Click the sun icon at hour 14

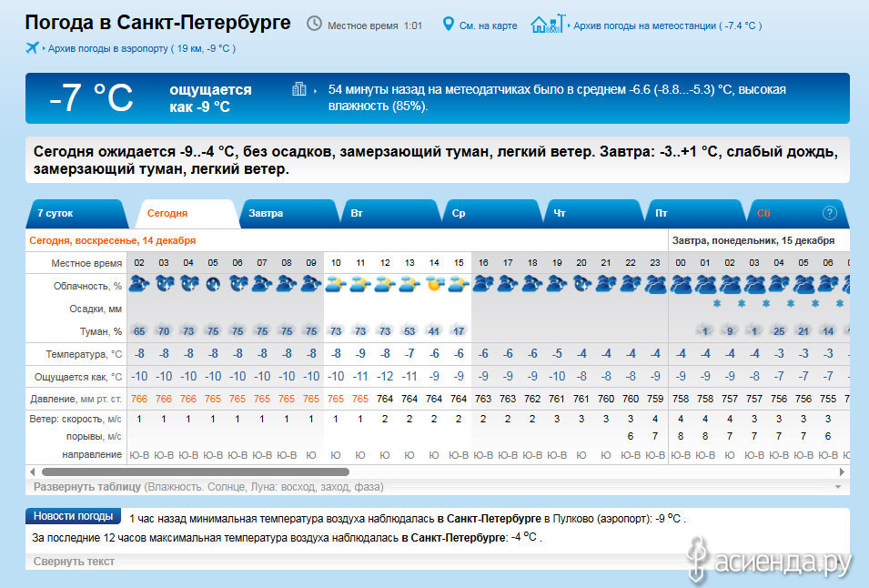[x=434, y=284]
